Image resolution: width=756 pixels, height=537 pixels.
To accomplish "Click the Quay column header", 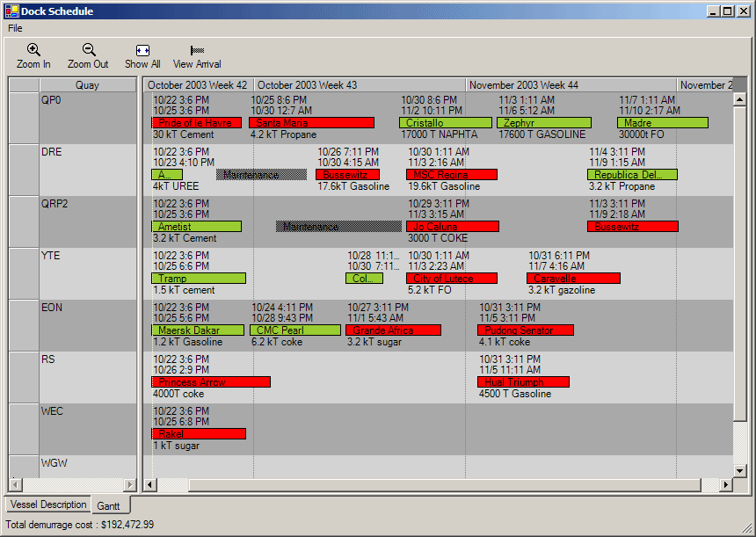I will pos(88,85).
